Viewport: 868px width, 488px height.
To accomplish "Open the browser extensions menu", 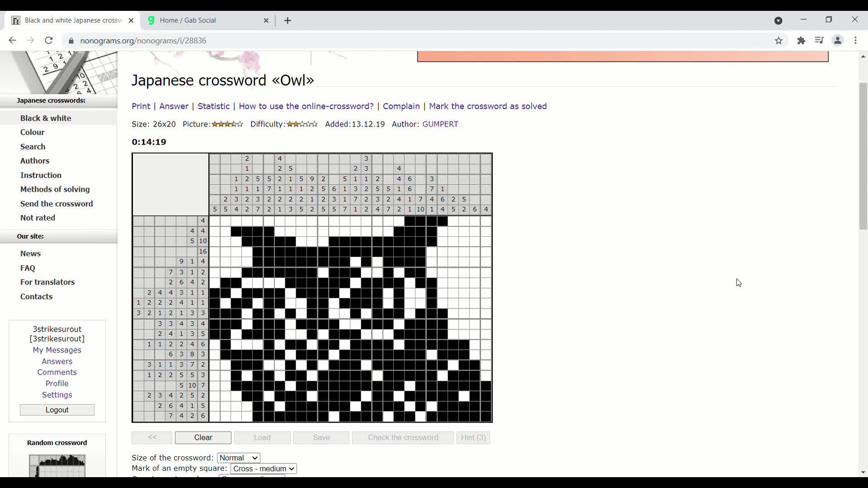I will (x=801, y=40).
